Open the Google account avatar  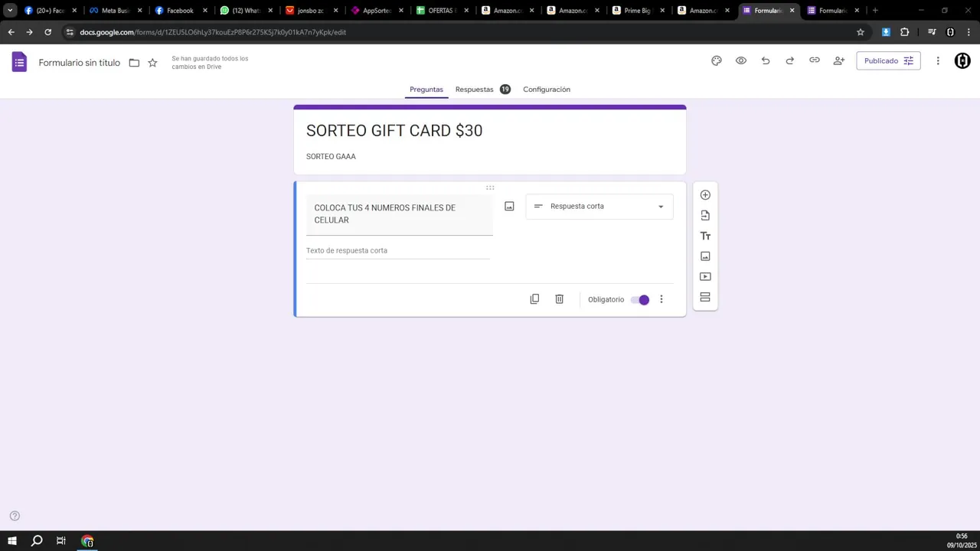pyautogui.click(x=962, y=61)
